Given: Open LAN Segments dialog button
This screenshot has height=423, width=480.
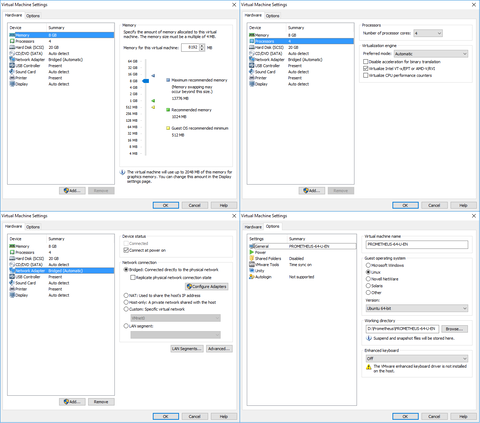Looking at the screenshot, I should coord(187,349).
